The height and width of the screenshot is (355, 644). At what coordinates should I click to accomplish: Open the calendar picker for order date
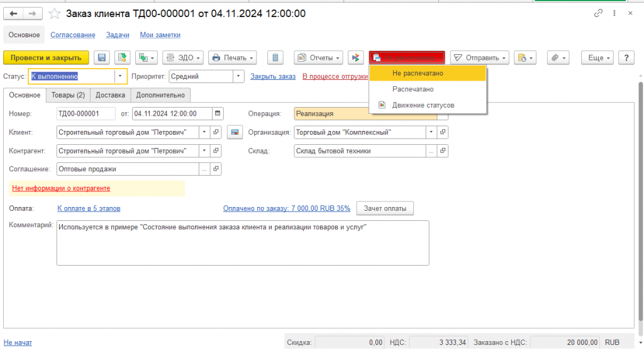pos(218,113)
